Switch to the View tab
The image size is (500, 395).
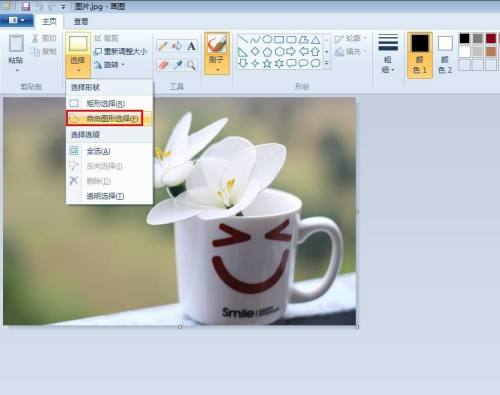click(81, 22)
